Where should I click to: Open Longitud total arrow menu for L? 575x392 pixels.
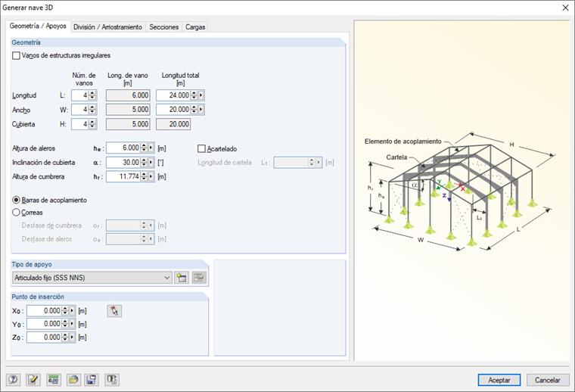coord(201,95)
